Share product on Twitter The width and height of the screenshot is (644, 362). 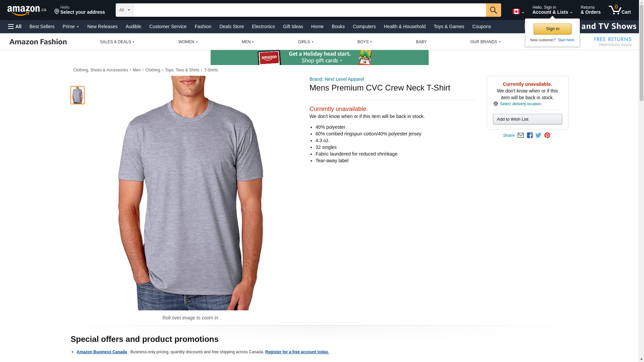click(x=538, y=135)
